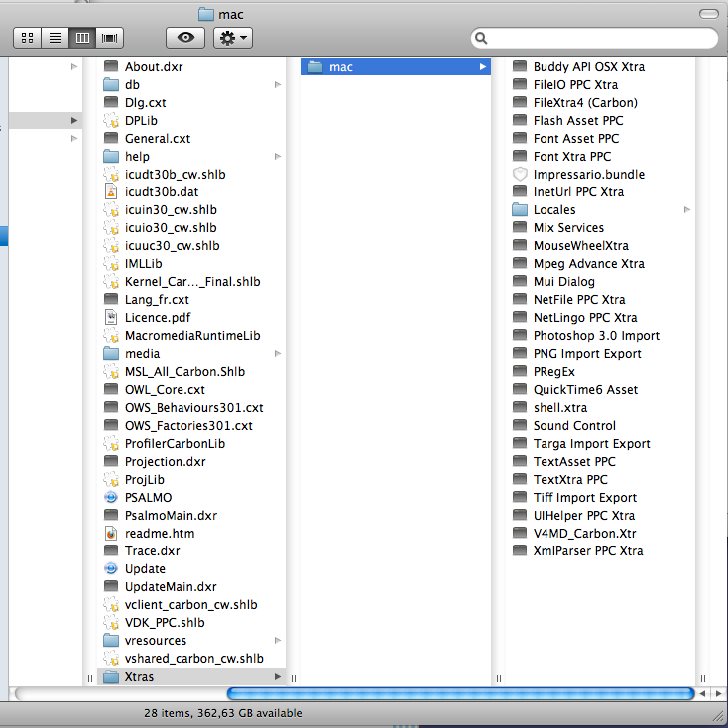Select the Flash Asset PPC icon

tap(520, 120)
